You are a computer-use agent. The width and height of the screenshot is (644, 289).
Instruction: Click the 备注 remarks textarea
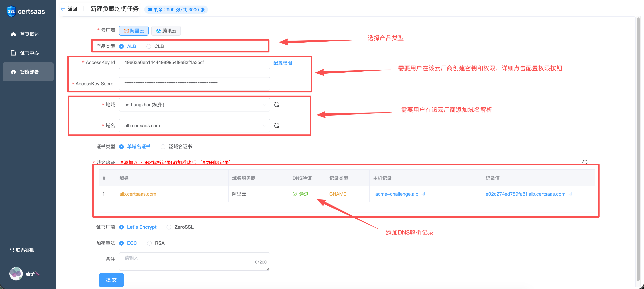[x=195, y=262]
